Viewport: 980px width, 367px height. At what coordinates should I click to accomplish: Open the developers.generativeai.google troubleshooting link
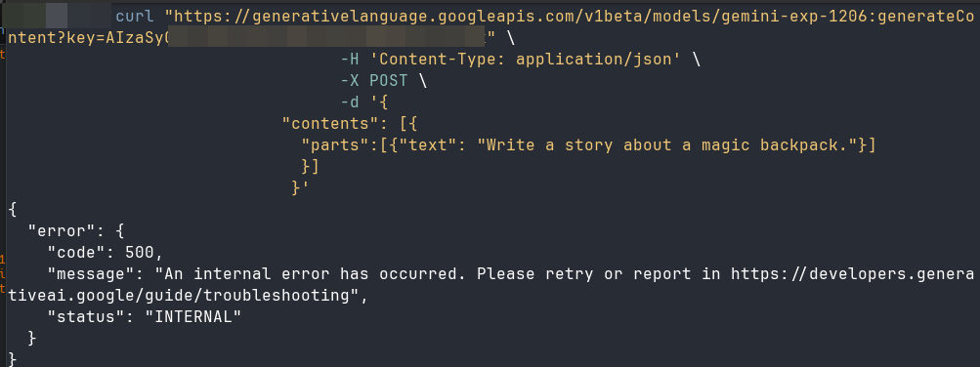coord(852,274)
